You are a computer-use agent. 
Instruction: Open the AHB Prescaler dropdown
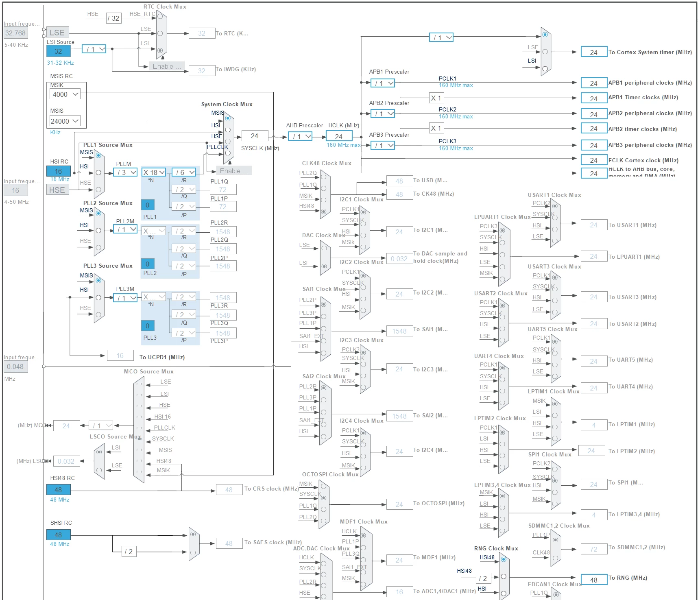tap(300, 137)
